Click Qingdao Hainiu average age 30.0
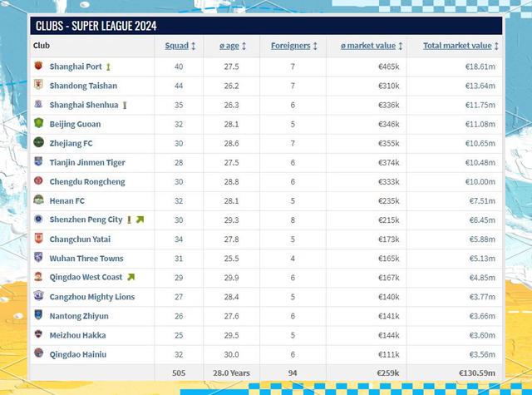The image size is (532, 395). 231,354
